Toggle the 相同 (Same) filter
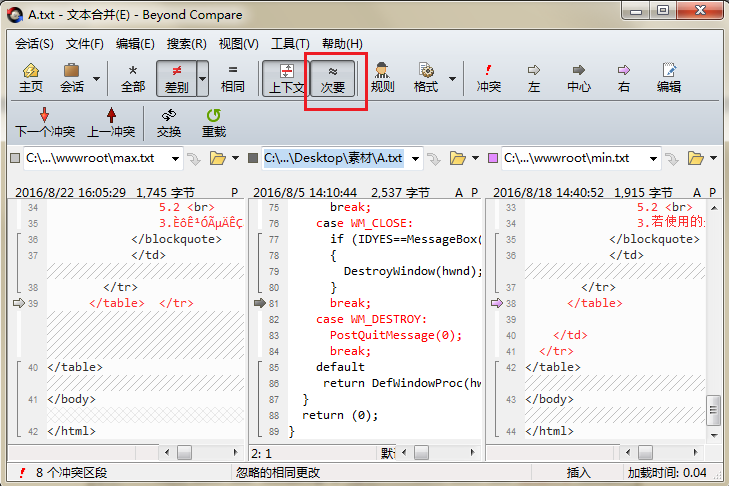Viewport: 729px width, 486px height. coord(232,78)
